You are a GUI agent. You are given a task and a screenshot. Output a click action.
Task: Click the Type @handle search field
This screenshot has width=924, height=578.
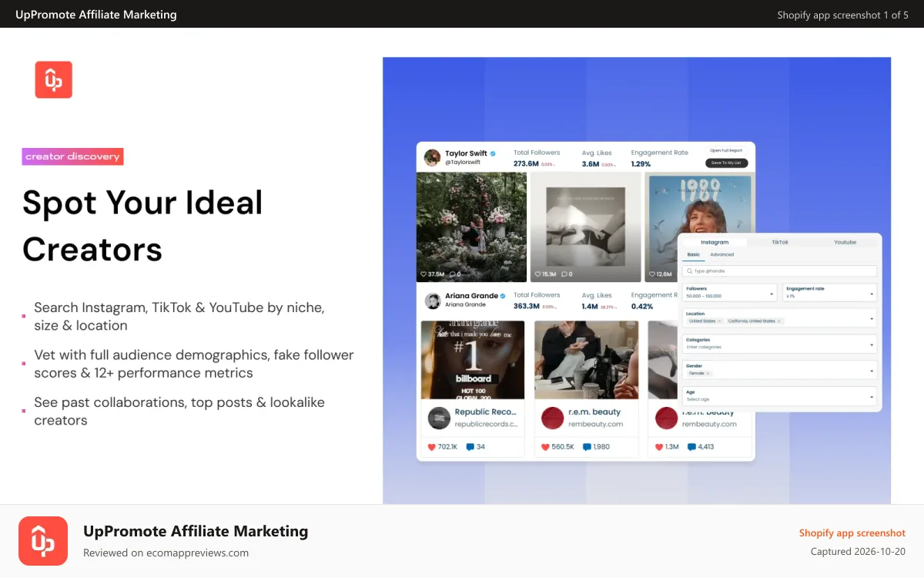click(780, 271)
